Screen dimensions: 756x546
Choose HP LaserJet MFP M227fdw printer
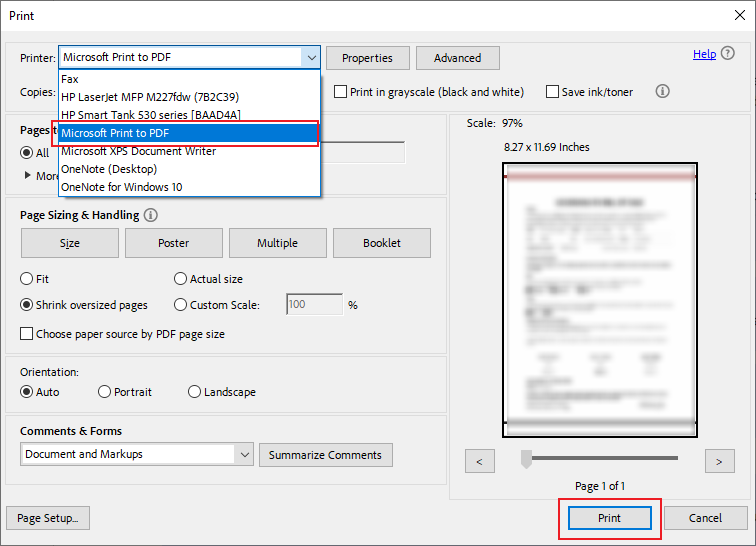pos(189,97)
